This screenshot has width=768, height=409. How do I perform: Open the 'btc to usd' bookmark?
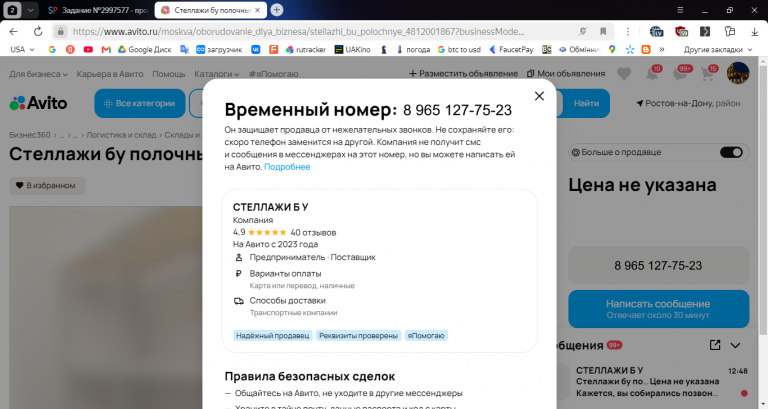(x=459, y=49)
